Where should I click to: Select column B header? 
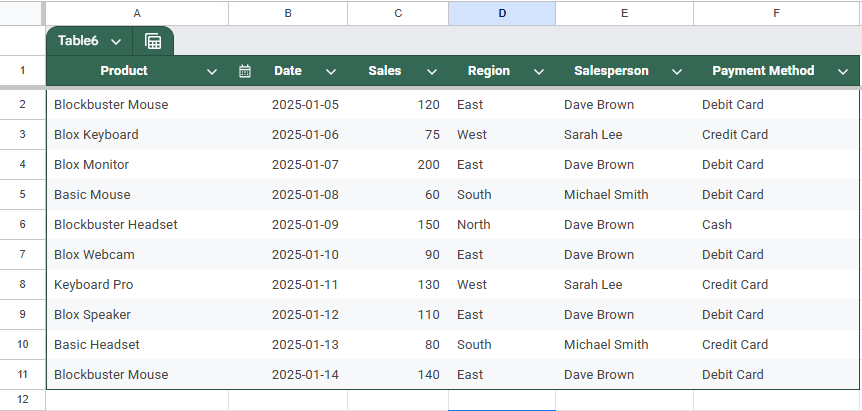(x=288, y=13)
